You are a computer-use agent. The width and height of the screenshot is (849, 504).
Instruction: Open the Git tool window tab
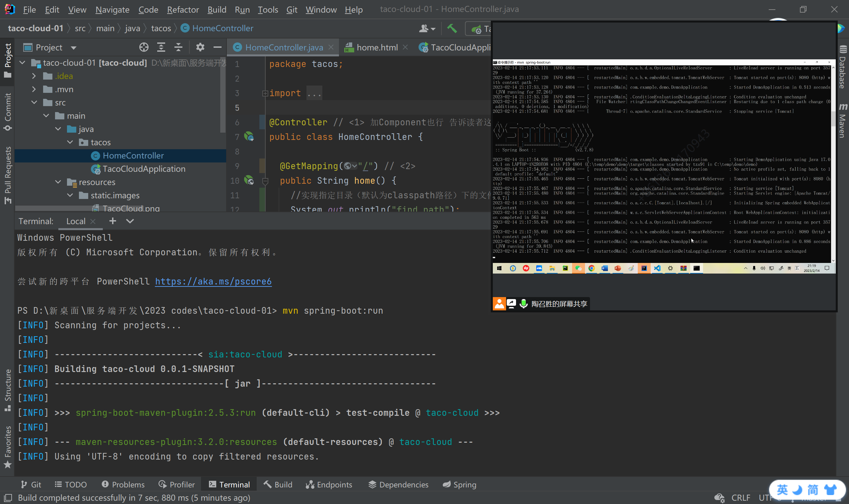coord(31,485)
